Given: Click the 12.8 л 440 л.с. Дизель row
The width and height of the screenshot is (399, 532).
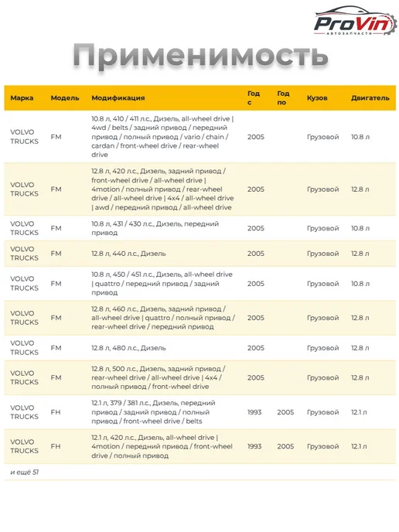Looking at the screenshot, I should [x=199, y=254].
